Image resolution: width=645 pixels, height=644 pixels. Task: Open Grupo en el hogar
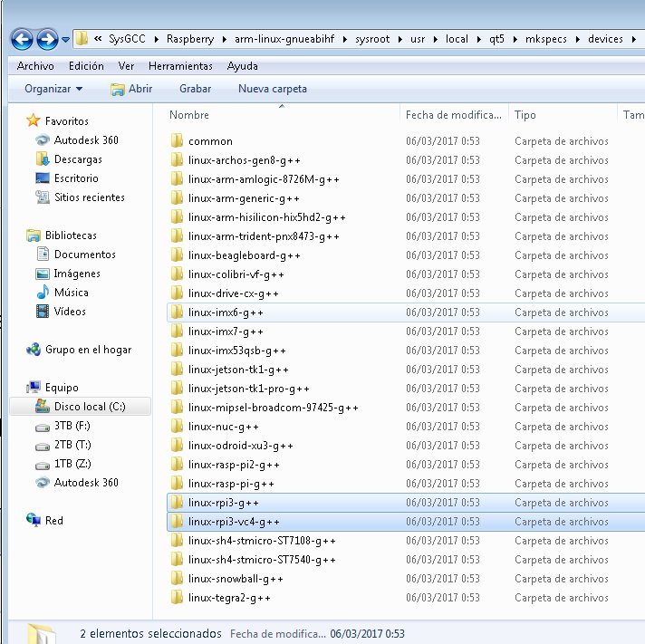88,349
